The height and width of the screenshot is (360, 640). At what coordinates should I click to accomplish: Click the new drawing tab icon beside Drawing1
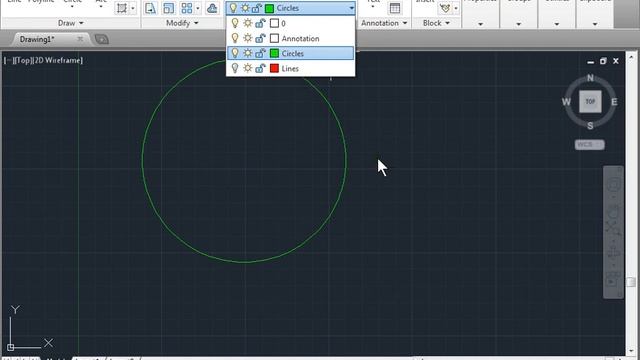click(102, 39)
